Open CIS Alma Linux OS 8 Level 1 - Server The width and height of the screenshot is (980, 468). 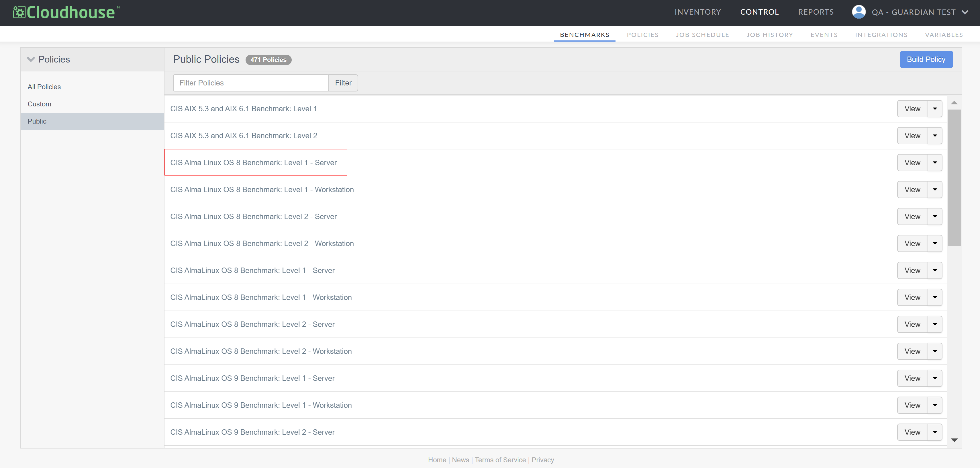(x=253, y=163)
